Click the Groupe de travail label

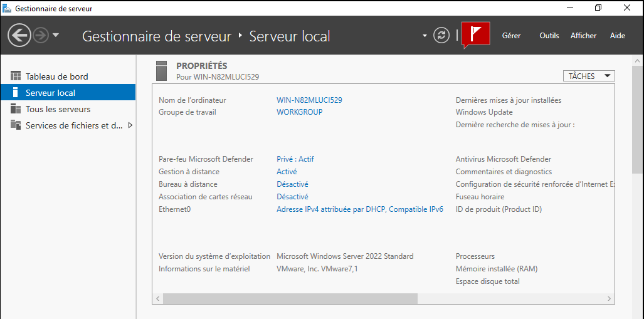pos(187,112)
